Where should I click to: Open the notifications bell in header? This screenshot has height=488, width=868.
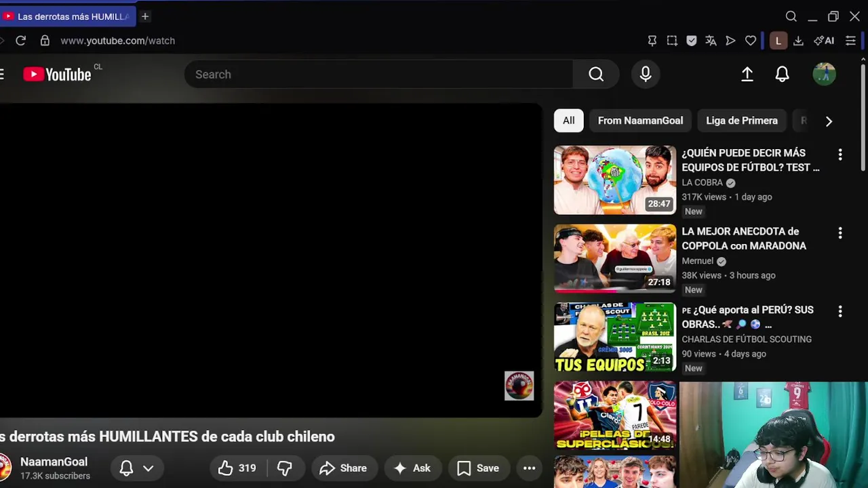point(783,75)
